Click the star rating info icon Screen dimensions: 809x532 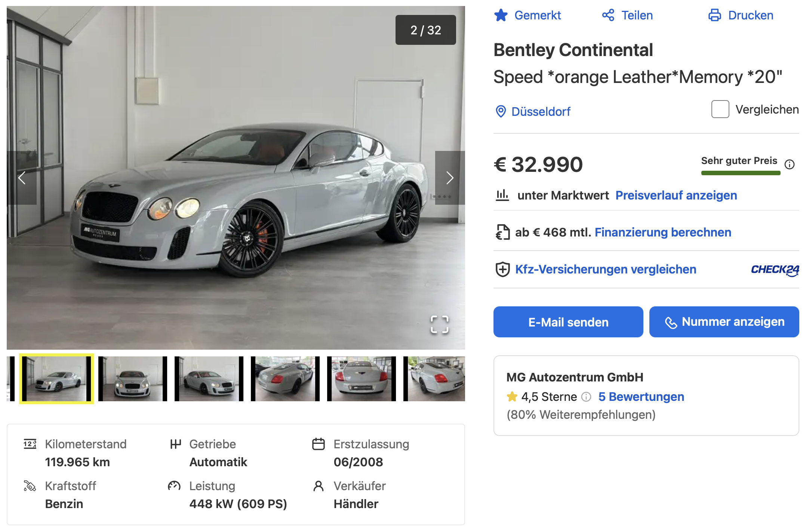click(586, 397)
